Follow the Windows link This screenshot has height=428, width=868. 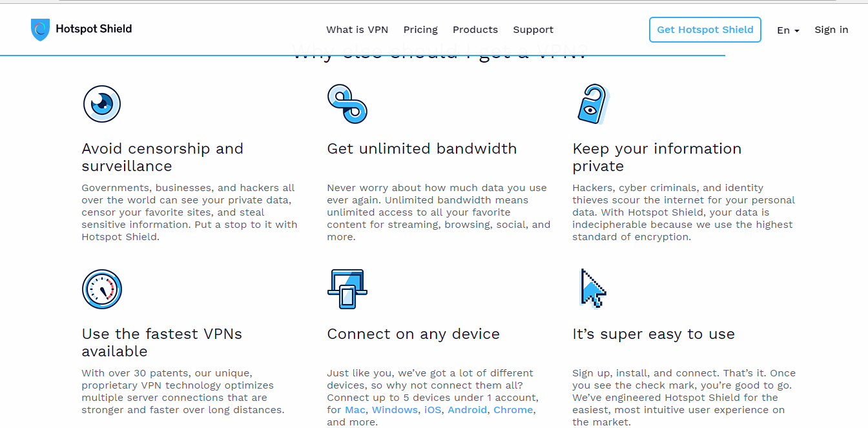(x=395, y=410)
